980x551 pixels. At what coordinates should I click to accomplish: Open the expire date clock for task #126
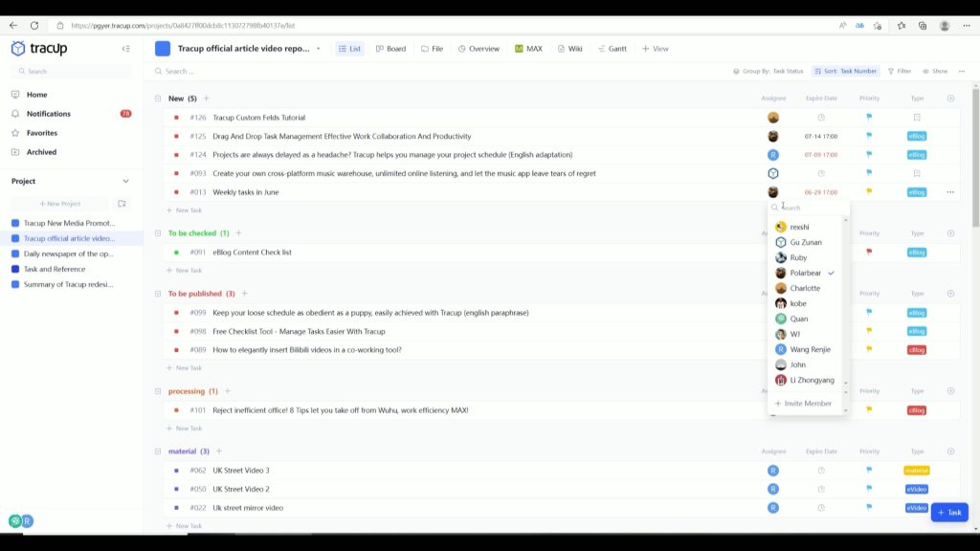(x=821, y=118)
